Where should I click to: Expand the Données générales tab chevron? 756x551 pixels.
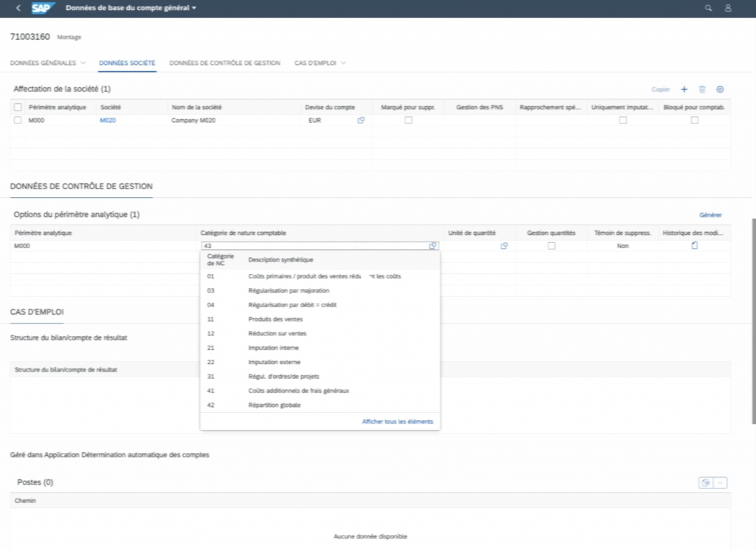pyautogui.click(x=83, y=64)
